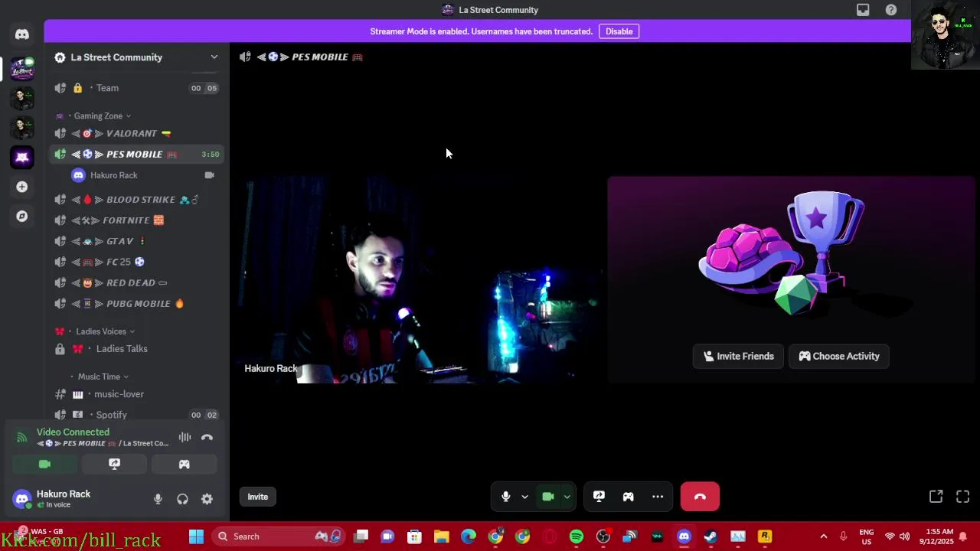Image resolution: width=980 pixels, height=551 pixels.
Task: Join the FORTNITE voice channel
Action: coord(136,220)
